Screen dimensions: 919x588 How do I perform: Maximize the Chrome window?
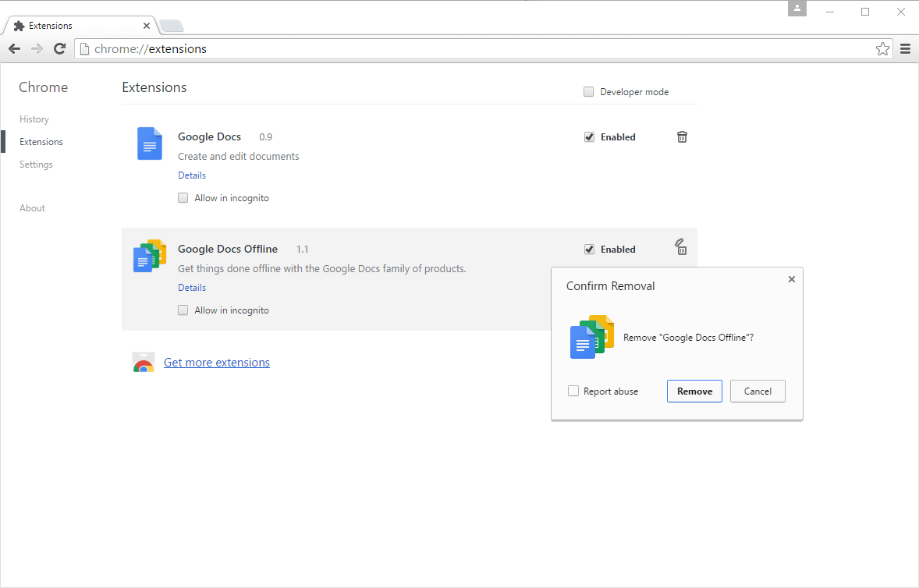click(x=865, y=12)
